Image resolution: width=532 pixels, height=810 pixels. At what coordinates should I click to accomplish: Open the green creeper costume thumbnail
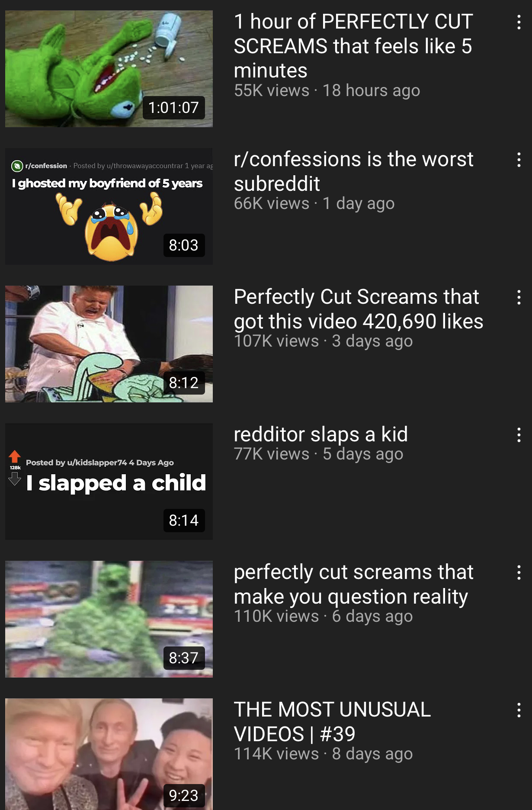click(x=109, y=619)
